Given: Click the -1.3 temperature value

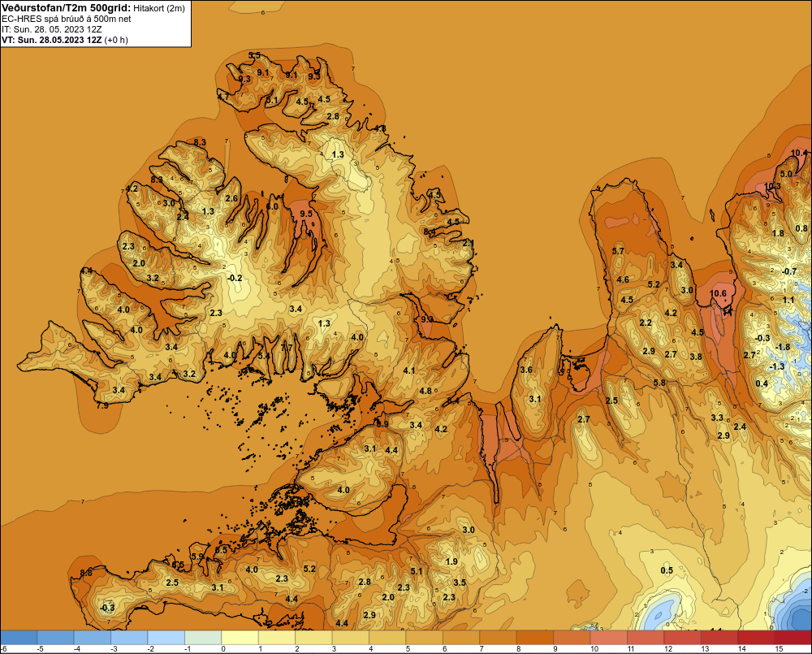Looking at the screenshot, I should pyautogui.click(x=777, y=366).
